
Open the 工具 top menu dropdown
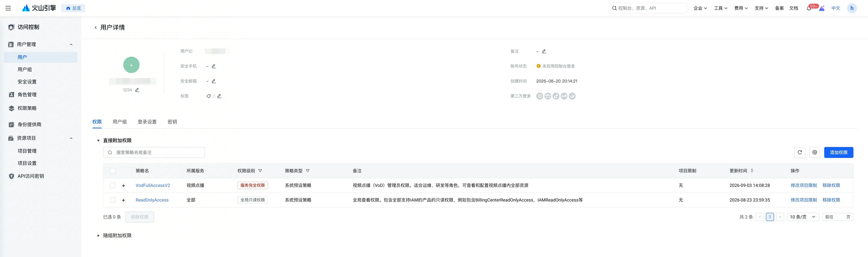click(720, 8)
